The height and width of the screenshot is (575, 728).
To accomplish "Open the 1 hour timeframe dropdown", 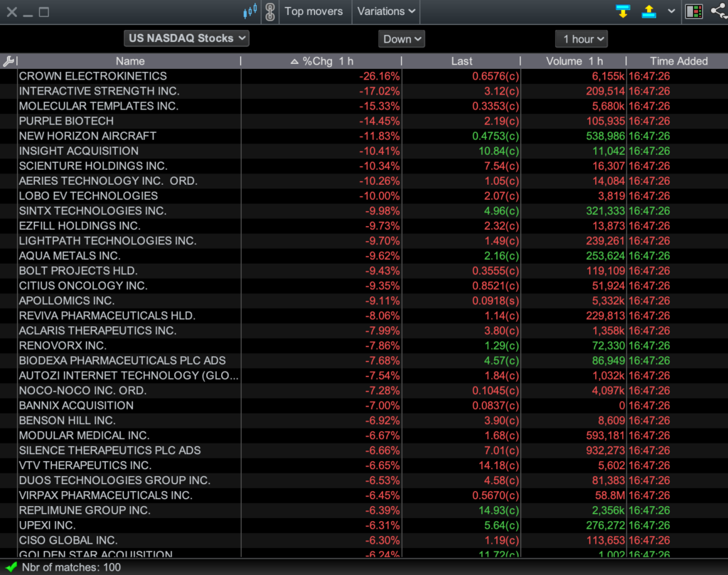I will tap(582, 39).
